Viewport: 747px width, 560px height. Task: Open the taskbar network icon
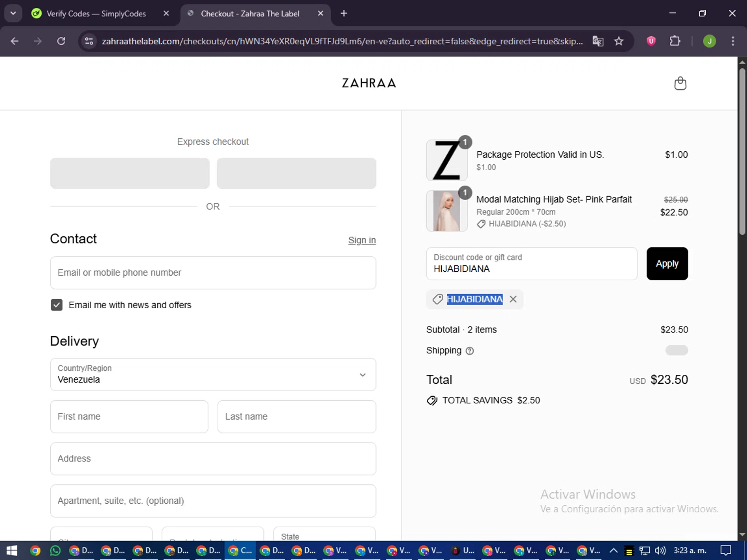(x=644, y=551)
